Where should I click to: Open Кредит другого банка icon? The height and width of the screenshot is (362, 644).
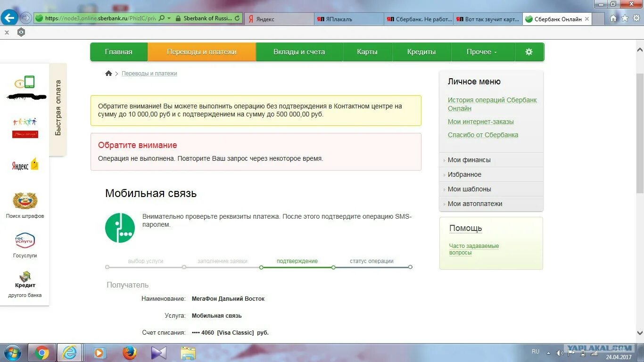click(x=25, y=277)
